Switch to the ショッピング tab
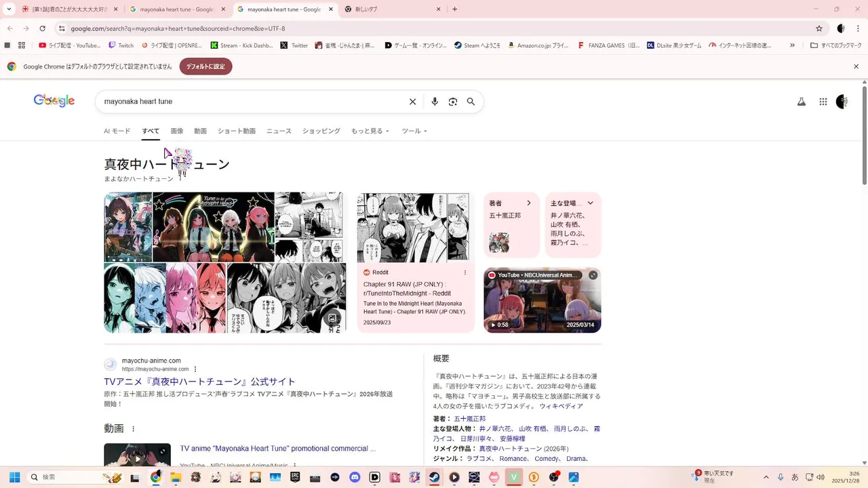Image resolution: width=868 pixels, height=488 pixels. (321, 131)
